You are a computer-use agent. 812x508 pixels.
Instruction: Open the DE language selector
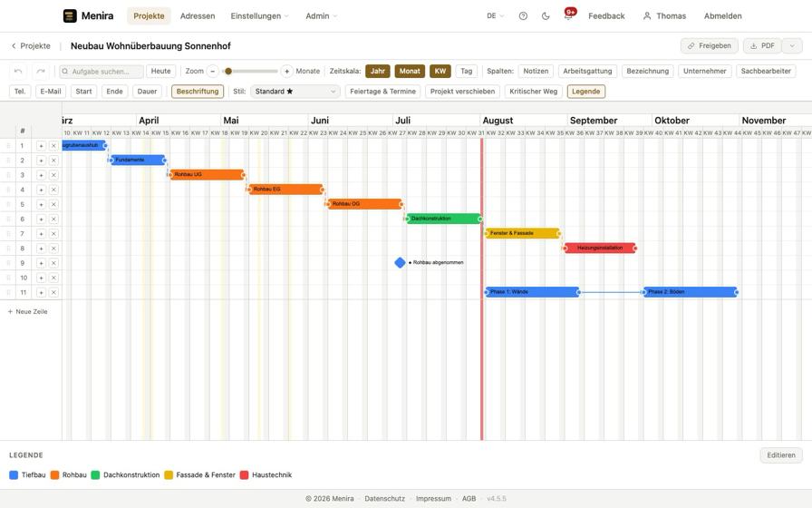pos(495,16)
